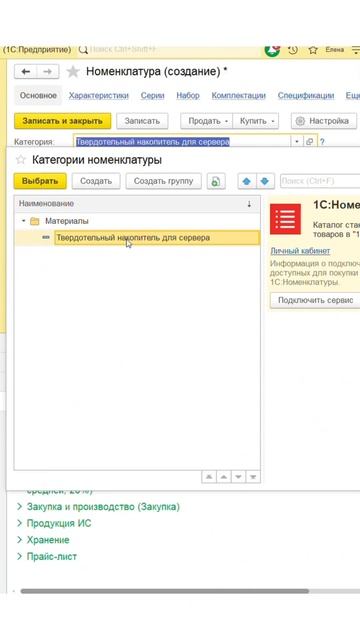This screenshot has width=360, height=640.
Task: Click the Создать группу button
Action: [x=163, y=181]
